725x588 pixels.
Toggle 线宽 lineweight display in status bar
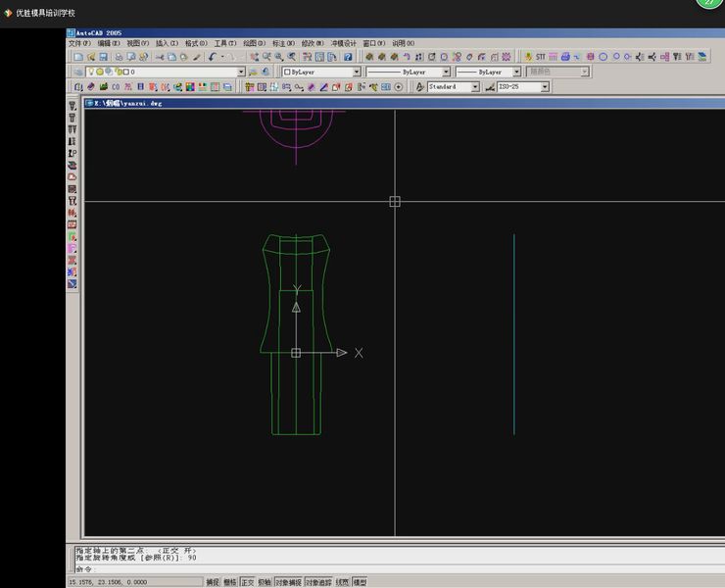point(343,582)
